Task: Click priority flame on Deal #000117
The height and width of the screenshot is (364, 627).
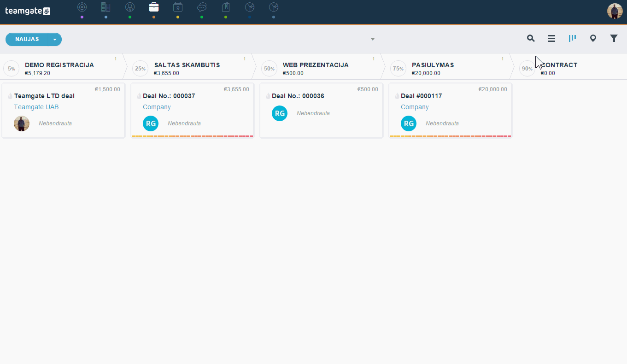Action: tap(397, 96)
